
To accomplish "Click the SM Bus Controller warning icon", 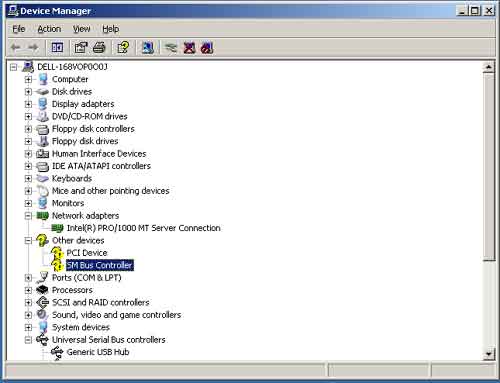I will coord(57,265).
